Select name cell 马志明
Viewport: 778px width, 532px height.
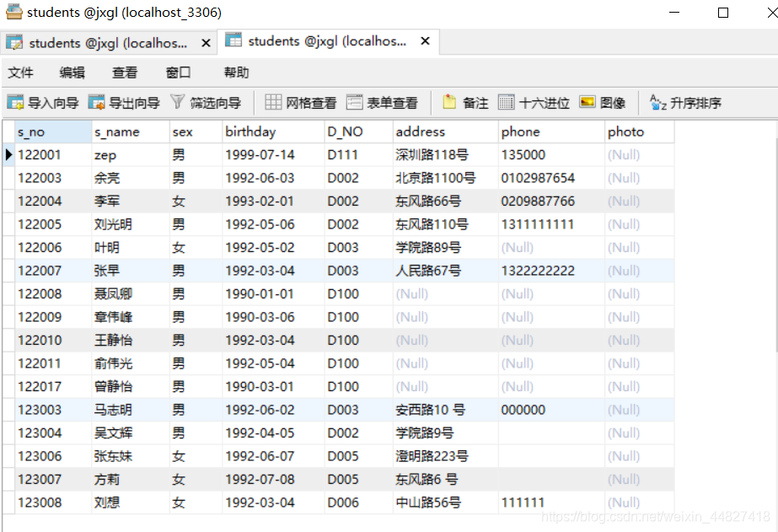[131, 410]
